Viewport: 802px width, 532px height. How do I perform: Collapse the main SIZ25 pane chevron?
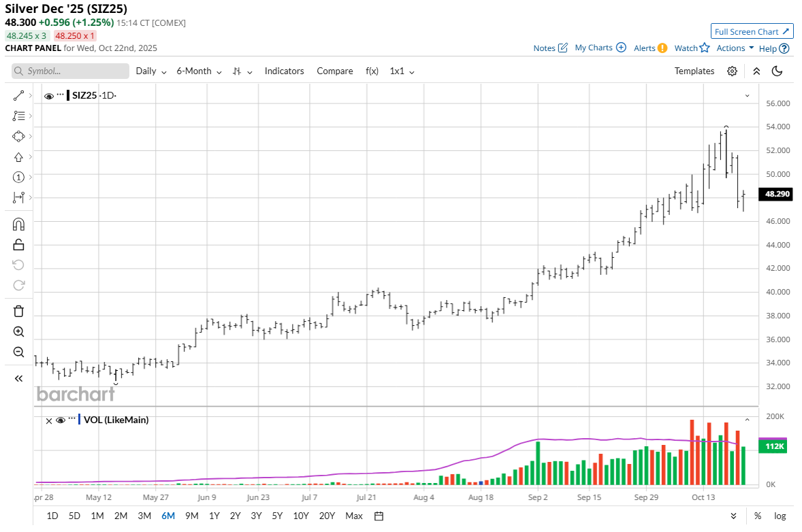click(x=747, y=96)
